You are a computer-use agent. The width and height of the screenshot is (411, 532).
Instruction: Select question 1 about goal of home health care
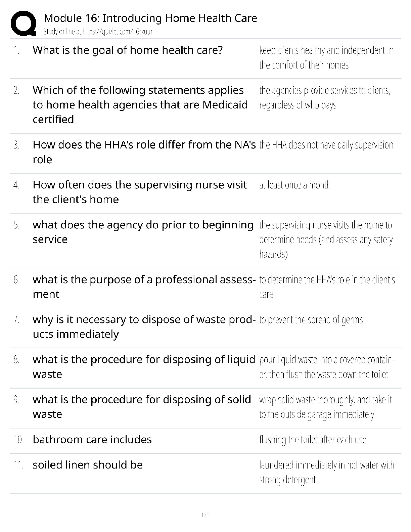[x=128, y=50]
